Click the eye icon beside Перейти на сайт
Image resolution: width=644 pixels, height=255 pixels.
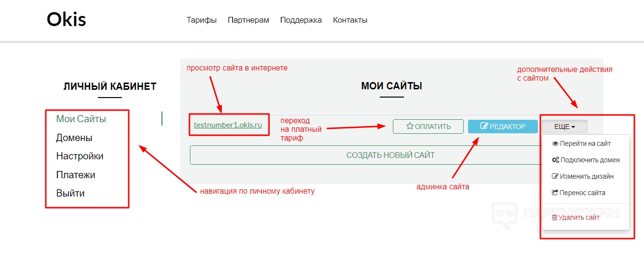[x=555, y=143]
